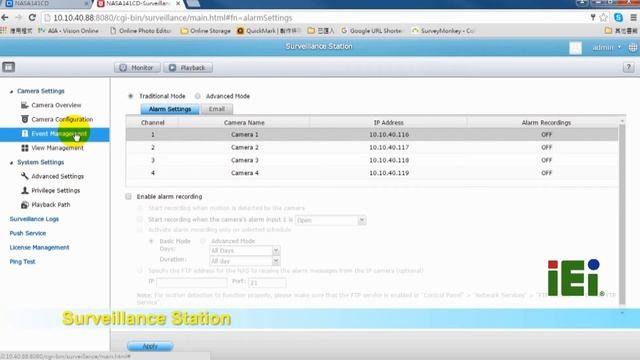Open the Playback view

click(188, 68)
